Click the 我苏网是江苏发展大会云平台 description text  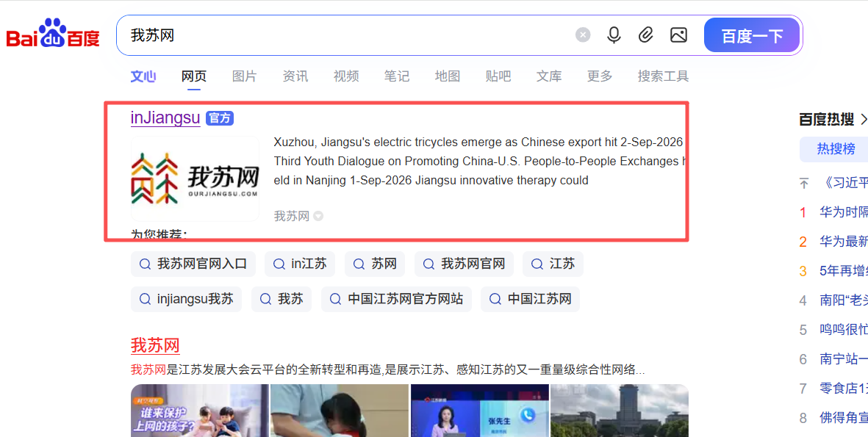tap(387, 369)
